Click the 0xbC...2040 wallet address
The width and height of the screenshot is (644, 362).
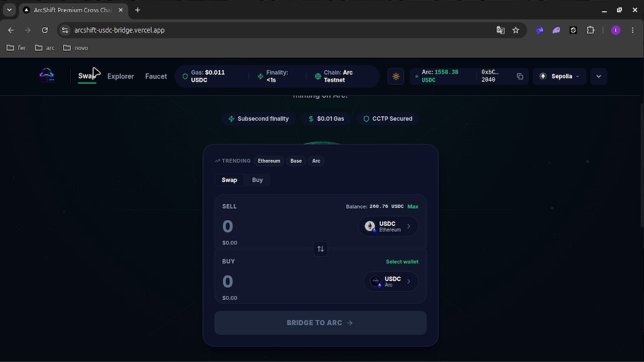490,76
